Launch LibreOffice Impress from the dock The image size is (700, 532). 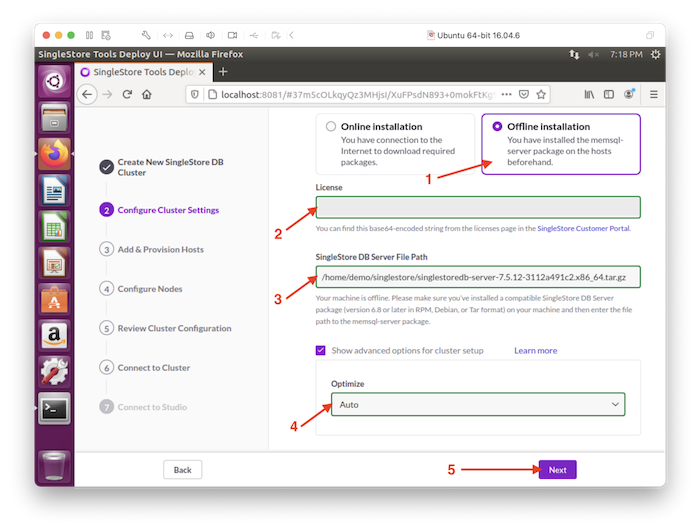54,263
